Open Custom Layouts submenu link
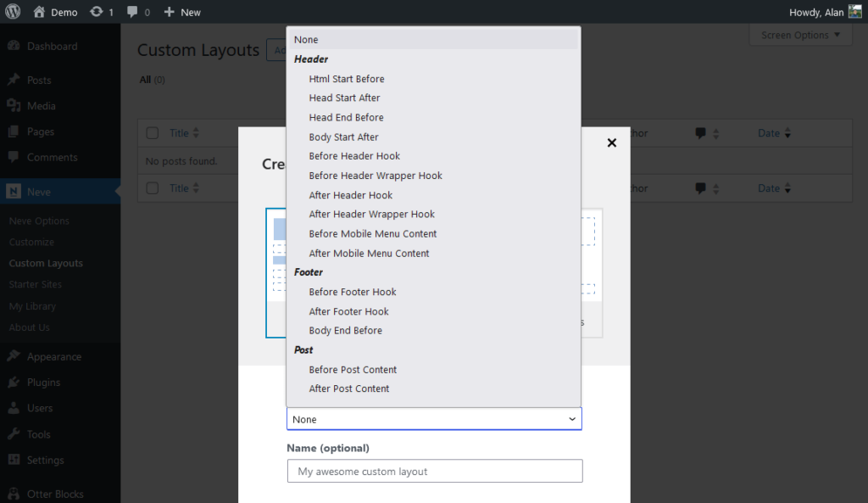 click(46, 263)
